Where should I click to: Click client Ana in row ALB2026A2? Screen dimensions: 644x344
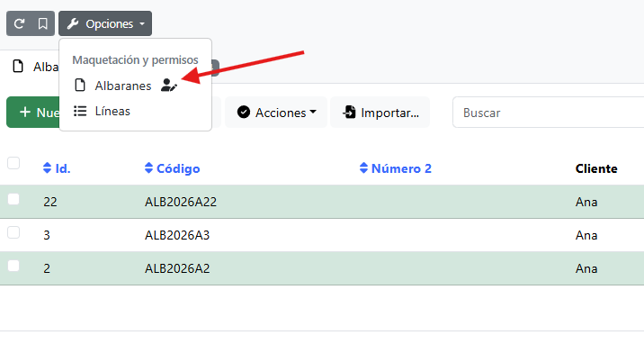(586, 268)
